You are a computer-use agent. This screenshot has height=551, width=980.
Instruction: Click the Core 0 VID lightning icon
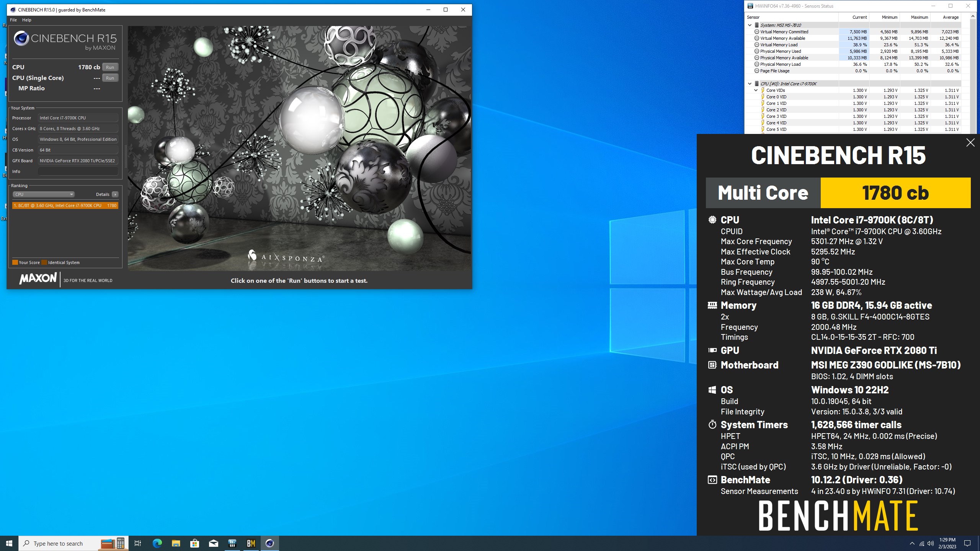763,97
